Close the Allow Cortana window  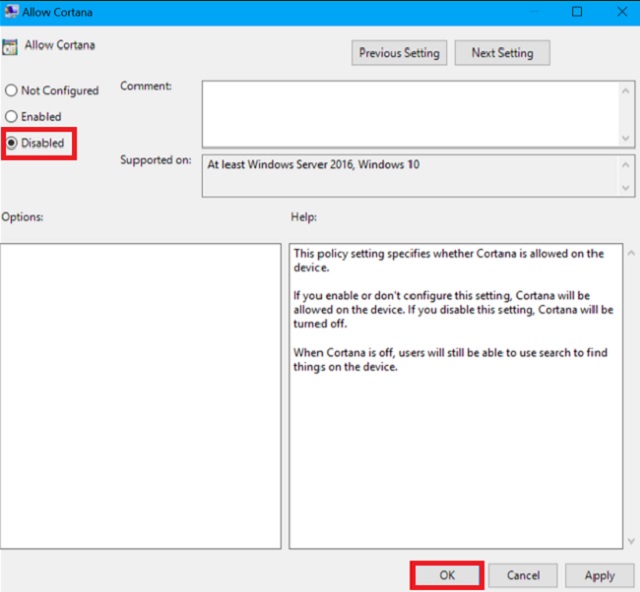[x=622, y=11]
